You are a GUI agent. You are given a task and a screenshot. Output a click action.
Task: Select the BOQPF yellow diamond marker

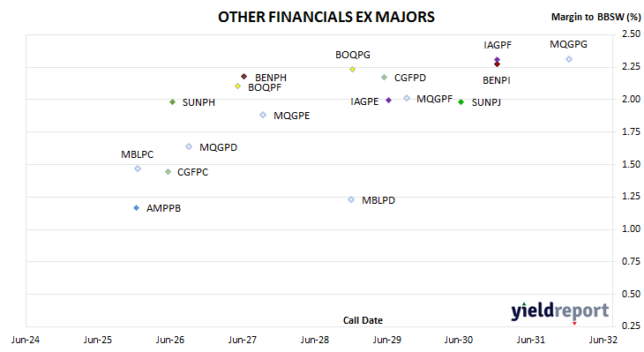pos(237,86)
